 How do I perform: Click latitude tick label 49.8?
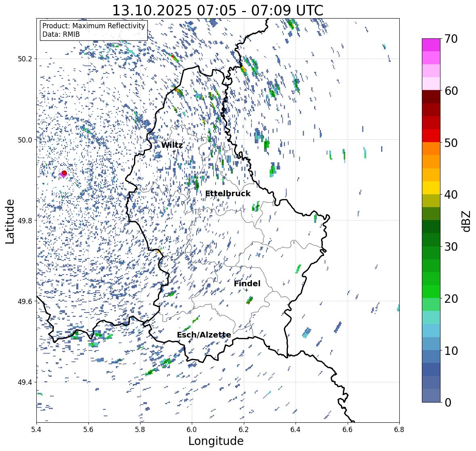click(x=25, y=220)
